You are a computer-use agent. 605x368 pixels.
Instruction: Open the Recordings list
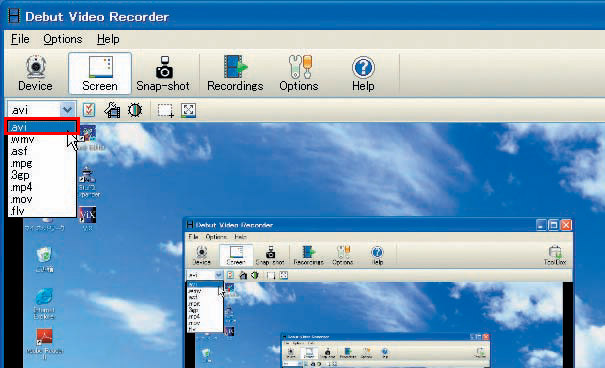pyautogui.click(x=235, y=74)
